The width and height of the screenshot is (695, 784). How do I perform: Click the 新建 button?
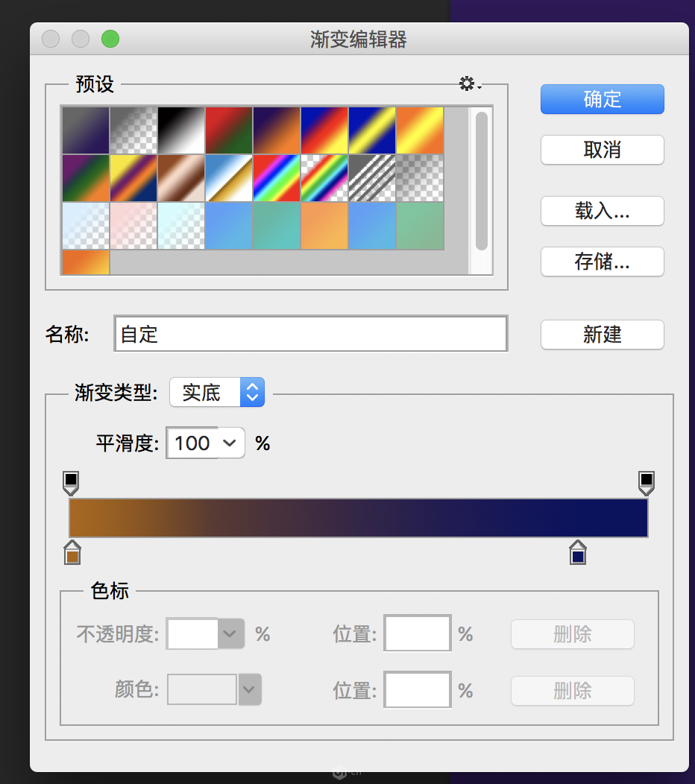click(602, 334)
